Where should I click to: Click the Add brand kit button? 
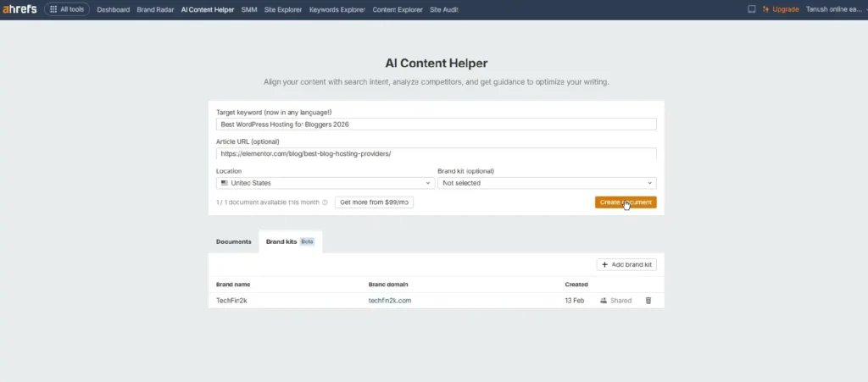coord(626,265)
